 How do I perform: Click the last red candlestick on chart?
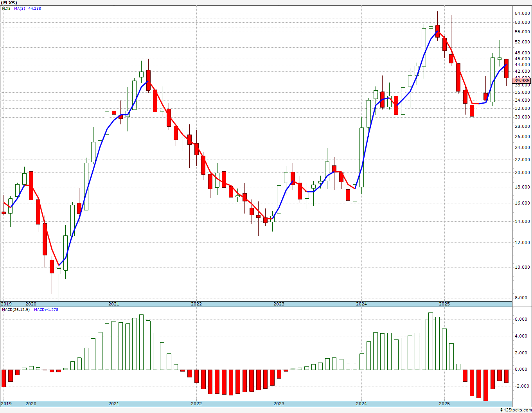506,68
